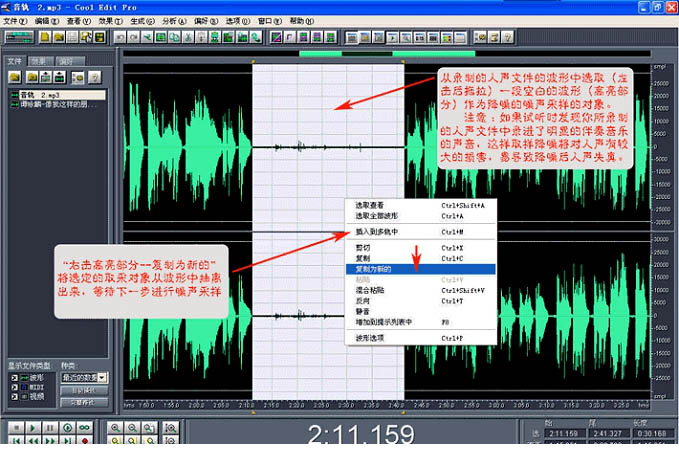
Task: Select the 效果 tab in left panel
Action: pyautogui.click(x=41, y=61)
